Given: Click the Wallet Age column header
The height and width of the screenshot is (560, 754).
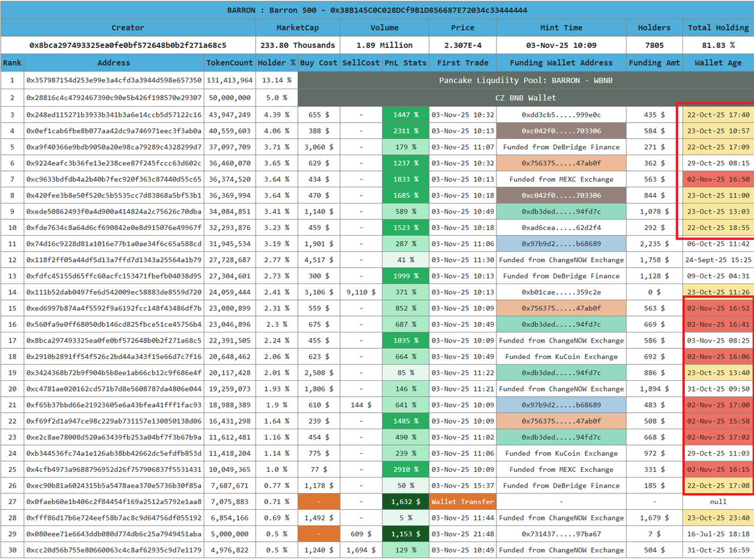Looking at the screenshot, I should coord(718,62).
